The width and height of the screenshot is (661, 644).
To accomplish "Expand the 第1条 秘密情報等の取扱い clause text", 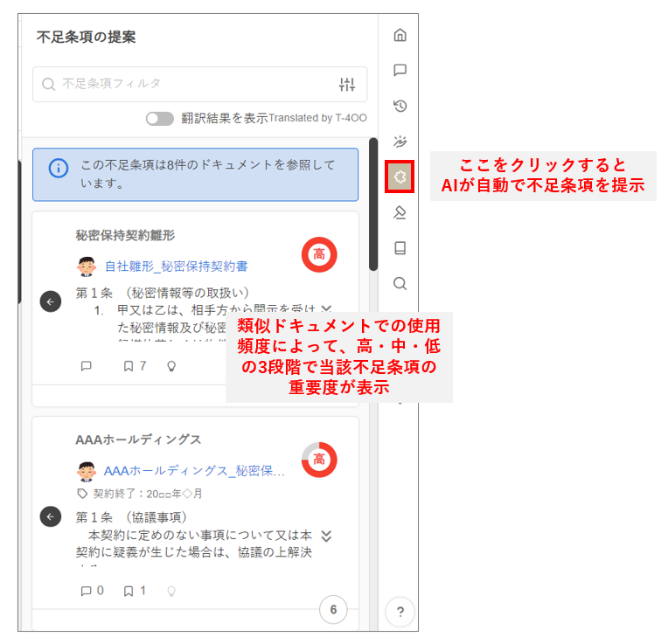I will click(x=327, y=308).
